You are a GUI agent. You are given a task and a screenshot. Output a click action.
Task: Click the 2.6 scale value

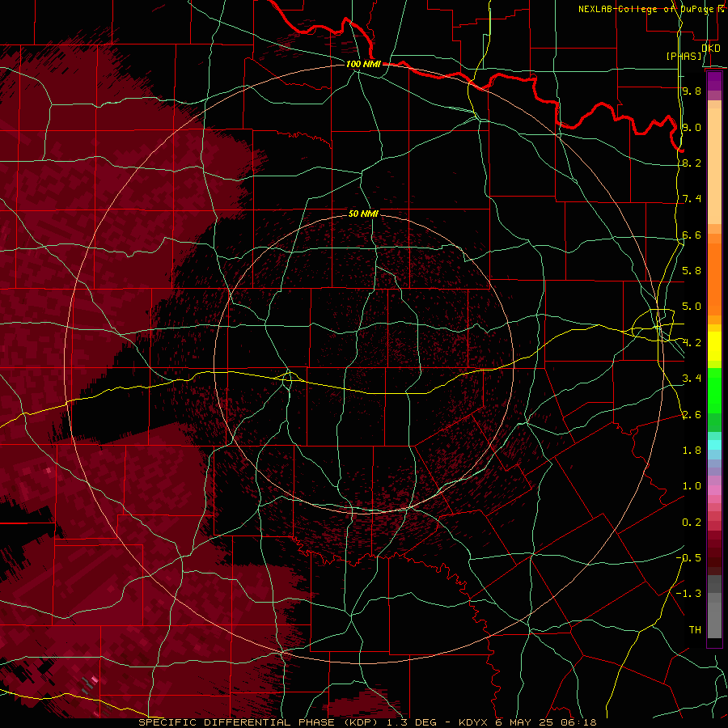click(x=692, y=415)
